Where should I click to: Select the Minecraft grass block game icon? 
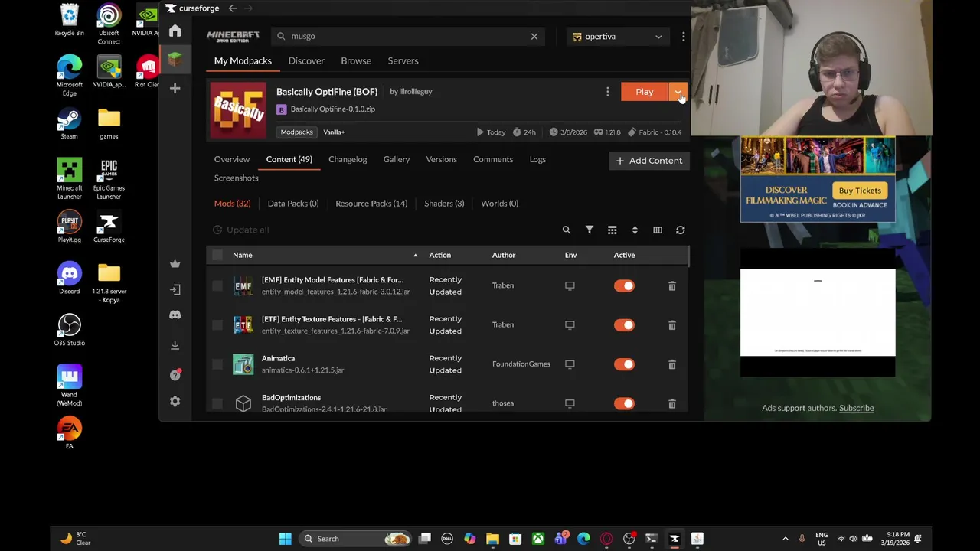pyautogui.click(x=175, y=60)
